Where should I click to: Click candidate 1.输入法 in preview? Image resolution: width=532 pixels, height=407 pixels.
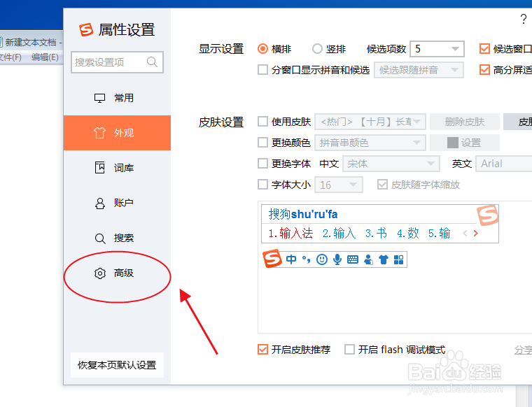(x=290, y=233)
